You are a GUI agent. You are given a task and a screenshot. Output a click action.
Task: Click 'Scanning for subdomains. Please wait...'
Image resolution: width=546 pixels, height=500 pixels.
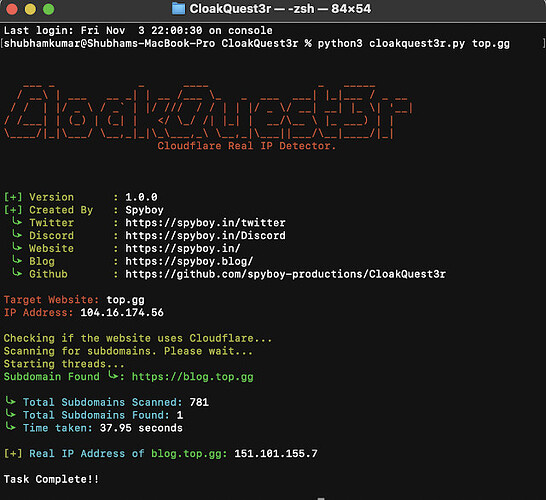[128, 351]
